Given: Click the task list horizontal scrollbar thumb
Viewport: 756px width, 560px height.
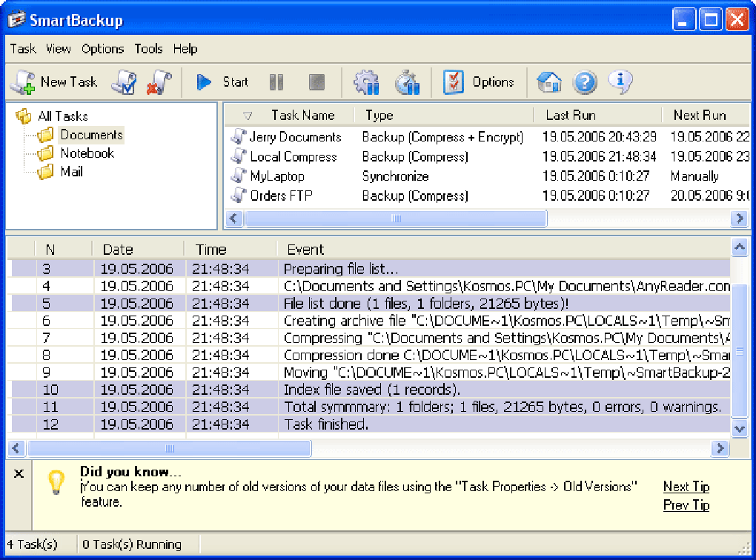Looking at the screenshot, I should (x=396, y=219).
